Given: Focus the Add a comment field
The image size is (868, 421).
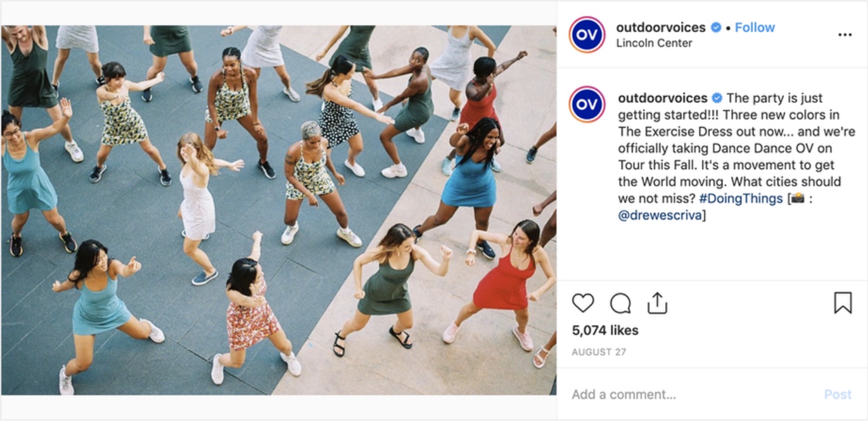Looking at the screenshot, I should pyautogui.click(x=691, y=394).
